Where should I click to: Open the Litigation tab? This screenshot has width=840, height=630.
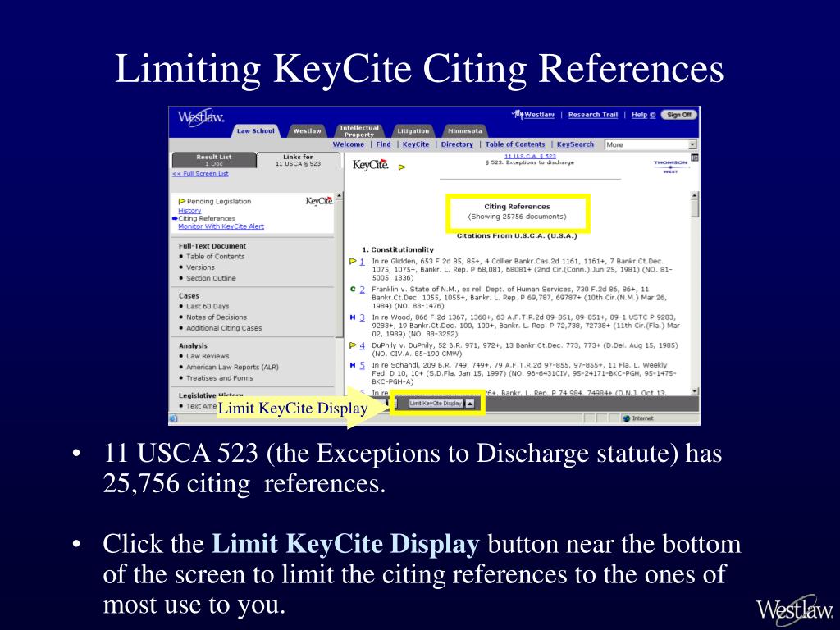pyautogui.click(x=413, y=130)
